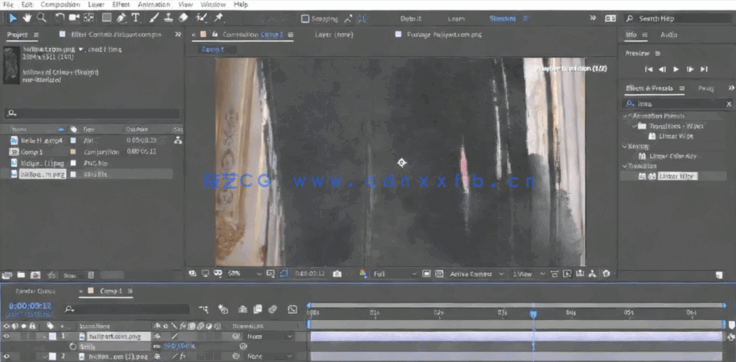Step to previous frame in Preview

point(662,69)
